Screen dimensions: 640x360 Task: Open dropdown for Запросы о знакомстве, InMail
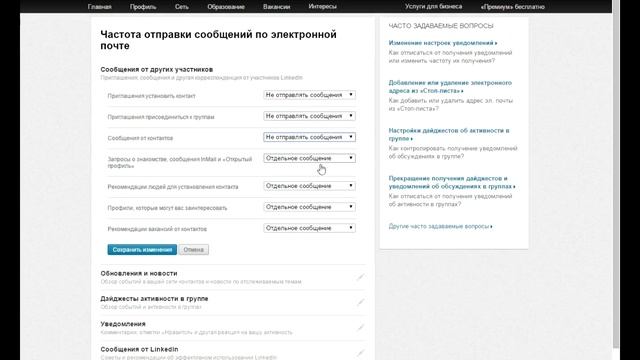[x=309, y=158]
